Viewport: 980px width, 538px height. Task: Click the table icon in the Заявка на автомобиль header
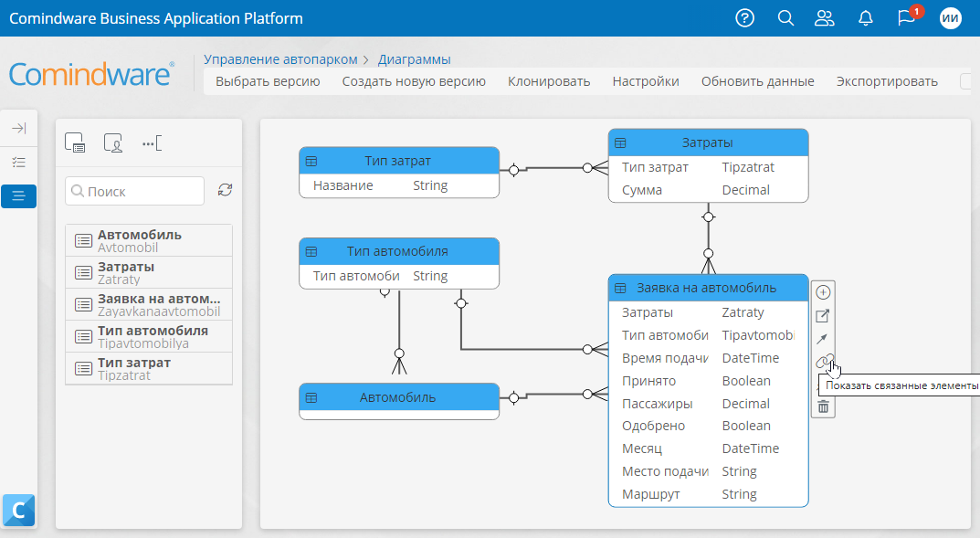(620, 288)
